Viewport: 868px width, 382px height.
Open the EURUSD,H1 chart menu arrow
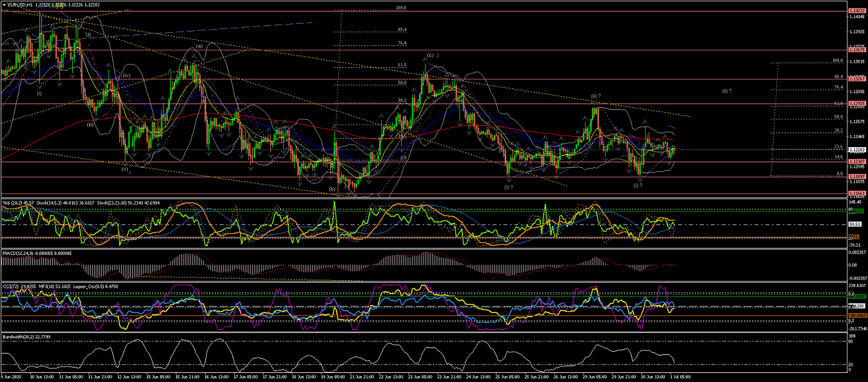4,4
